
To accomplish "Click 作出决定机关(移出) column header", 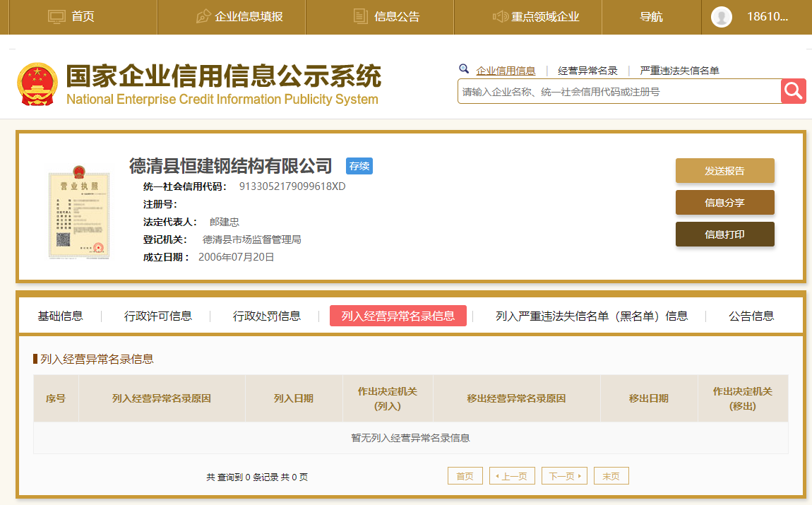I will [x=743, y=398].
